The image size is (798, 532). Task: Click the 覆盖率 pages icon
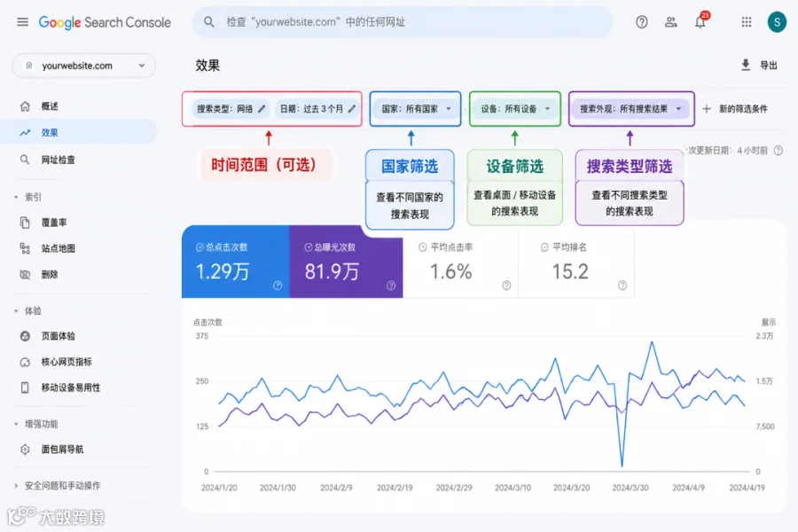25,223
